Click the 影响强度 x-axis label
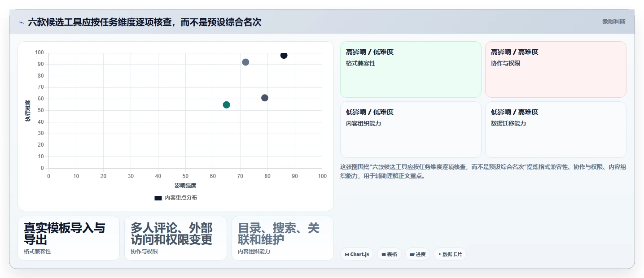Viewport: 644px width, 278px height. 185,185
